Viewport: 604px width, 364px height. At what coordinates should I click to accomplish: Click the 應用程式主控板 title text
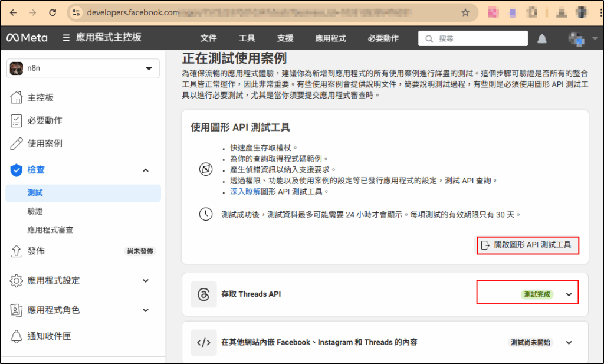pos(109,37)
